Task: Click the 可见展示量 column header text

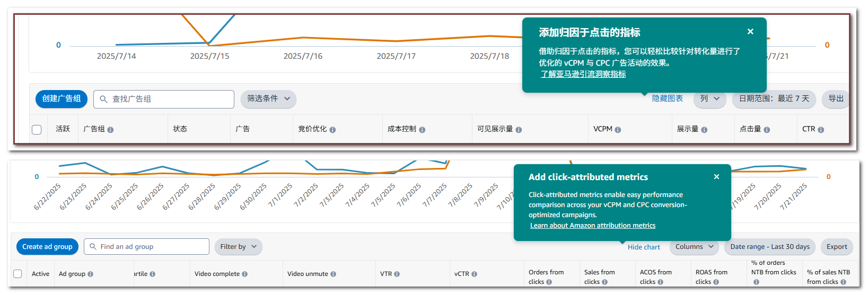Action: (495, 129)
